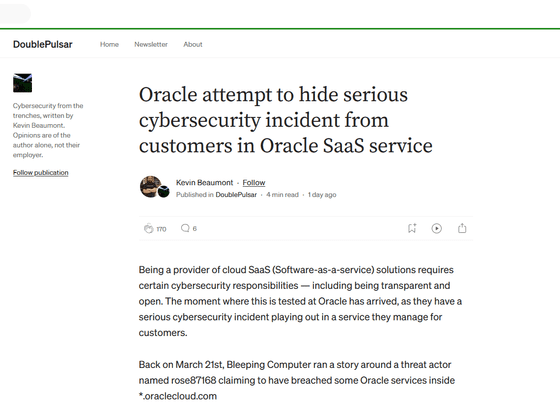Open Kevin Beaumont author name link

tap(204, 182)
